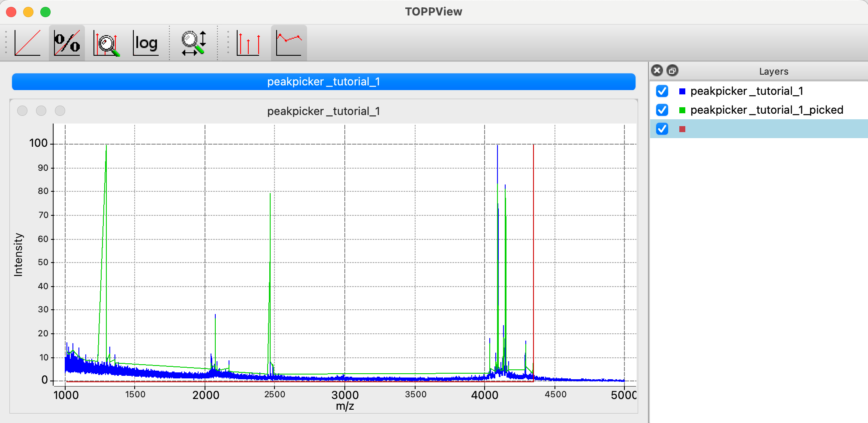The height and width of the screenshot is (423, 868).
Task: Click the red layer color swatch
Action: (682, 129)
